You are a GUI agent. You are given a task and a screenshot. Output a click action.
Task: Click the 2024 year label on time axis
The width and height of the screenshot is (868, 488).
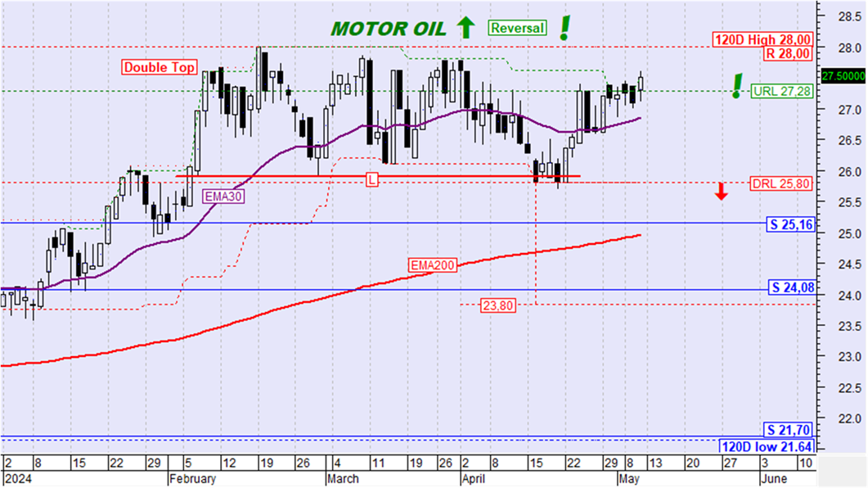pyautogui.click(x=18, y=478)
